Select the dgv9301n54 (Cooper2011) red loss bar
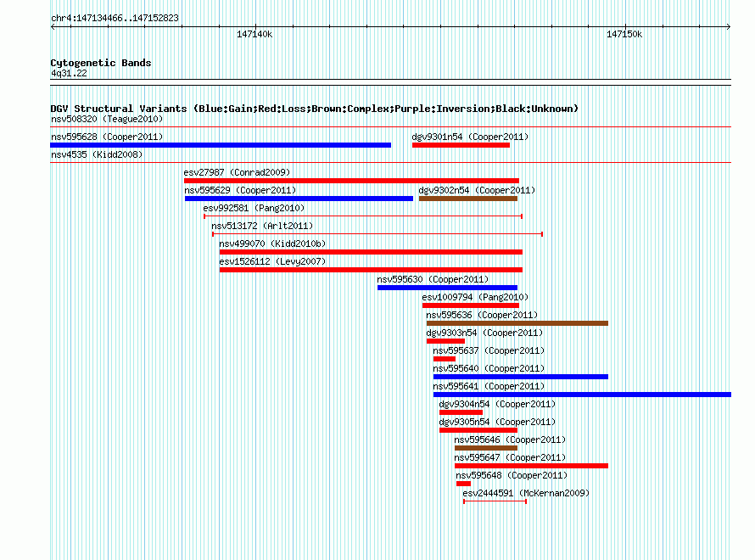Image resolution: width=755 pixels, height=560 pixels. (x=461, y=145)
